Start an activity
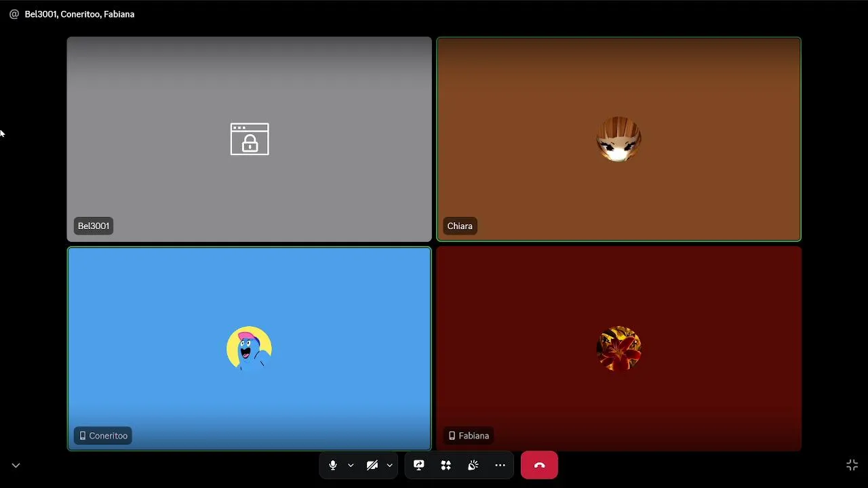The width and height of the screenshot is (868, 488). pyautogui.click(x=446, y=466)
